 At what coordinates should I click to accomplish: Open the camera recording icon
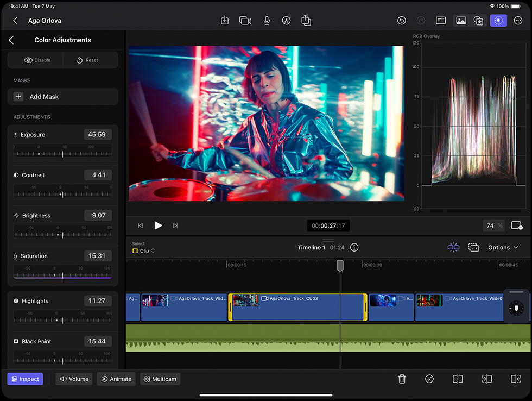tap(245, 21)
